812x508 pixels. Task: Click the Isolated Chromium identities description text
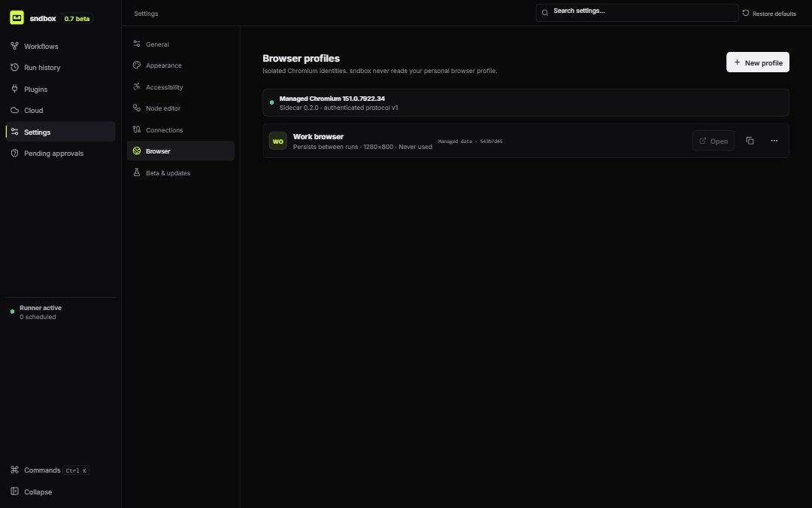(x=380, y=71)
